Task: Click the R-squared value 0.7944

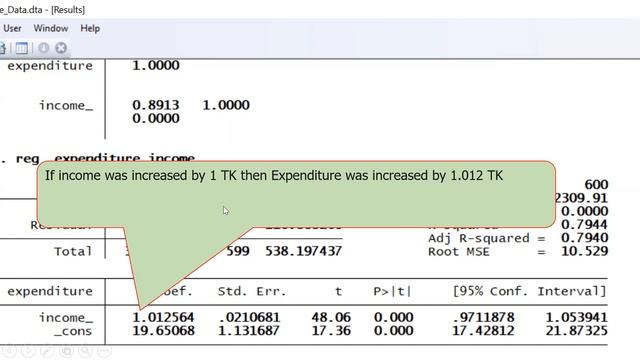Action: click(x=584, y=224)
